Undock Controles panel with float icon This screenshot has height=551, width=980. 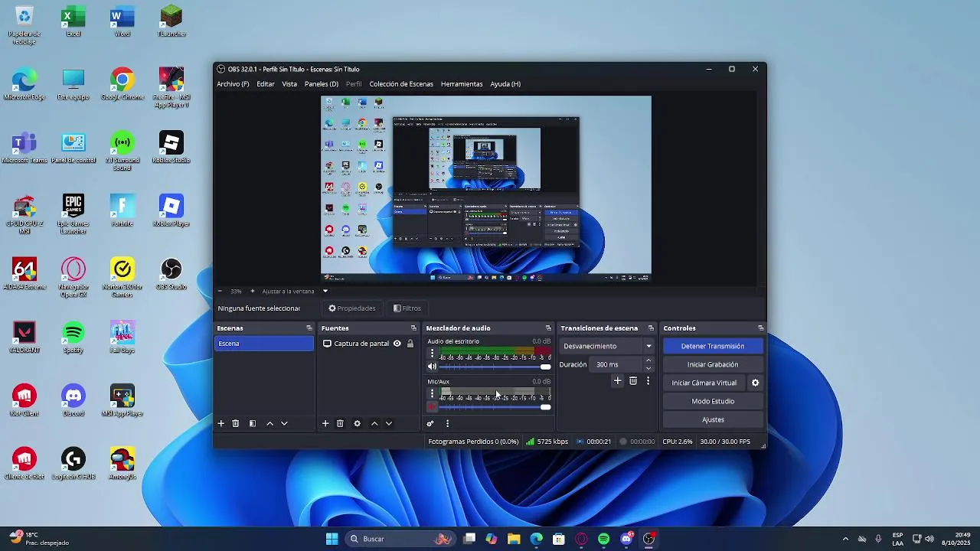pyautogui.click(x=760, y=328)
